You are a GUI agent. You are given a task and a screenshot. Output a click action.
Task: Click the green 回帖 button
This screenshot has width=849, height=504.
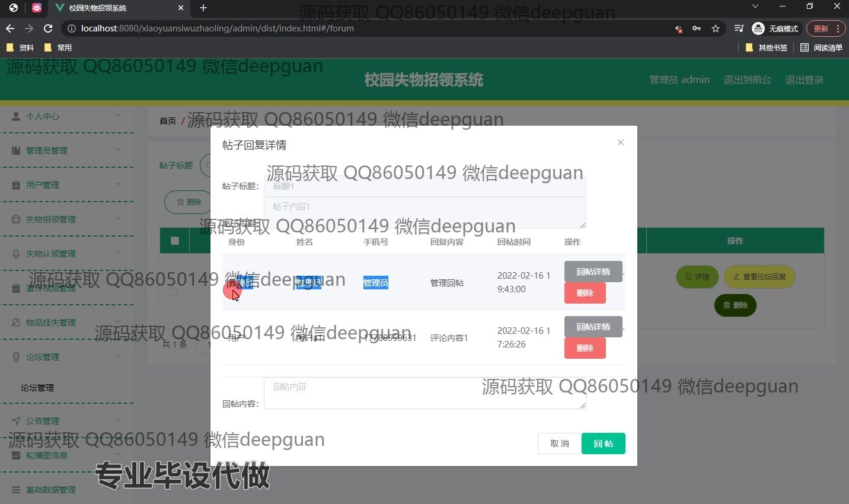[x=603, y=443]
